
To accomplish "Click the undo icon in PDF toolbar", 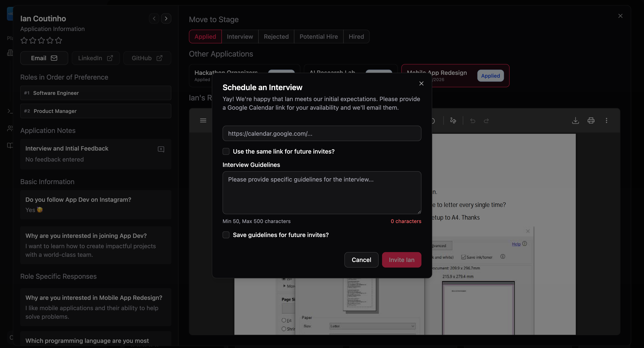I will (x=472, y=121).
